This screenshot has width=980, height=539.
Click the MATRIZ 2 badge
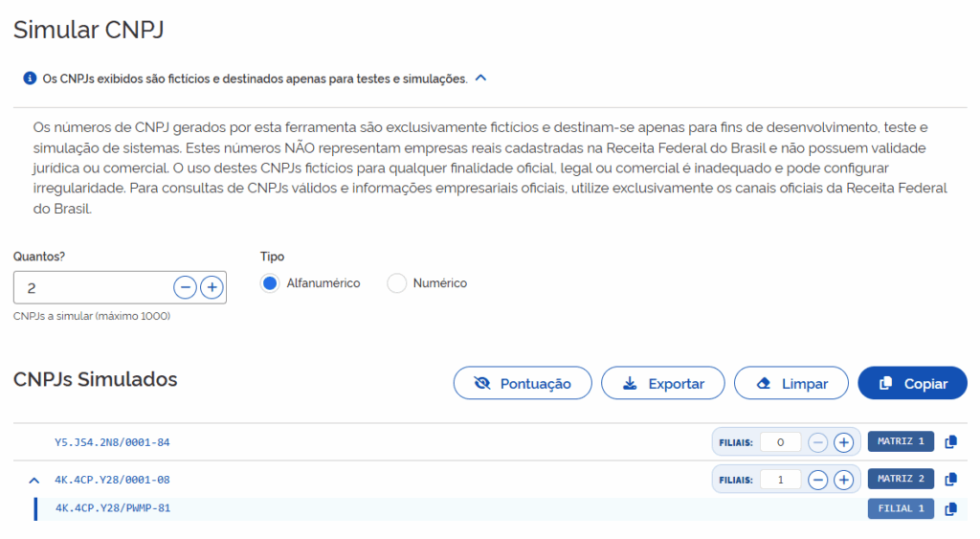click(x=901, y=480)
